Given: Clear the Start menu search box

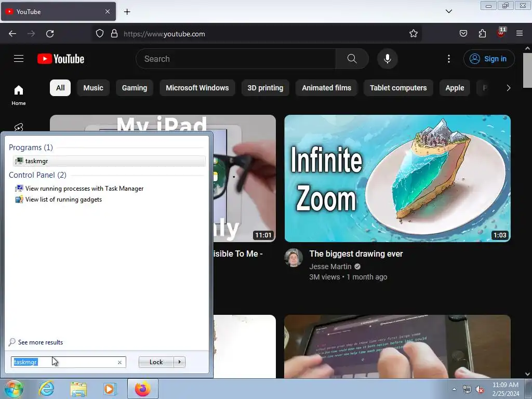Looking at the screenshot, I should pos(119,362).
